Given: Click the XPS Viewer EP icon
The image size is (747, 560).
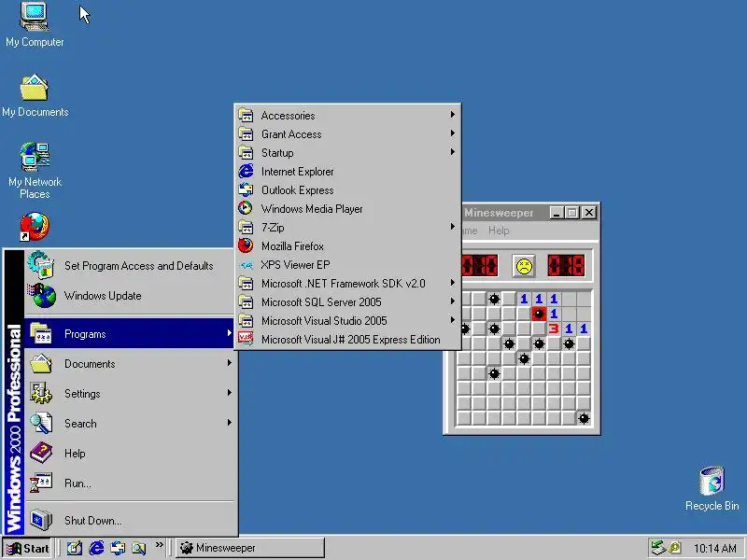Looking at the screenshot, I should tap(246, 265).
